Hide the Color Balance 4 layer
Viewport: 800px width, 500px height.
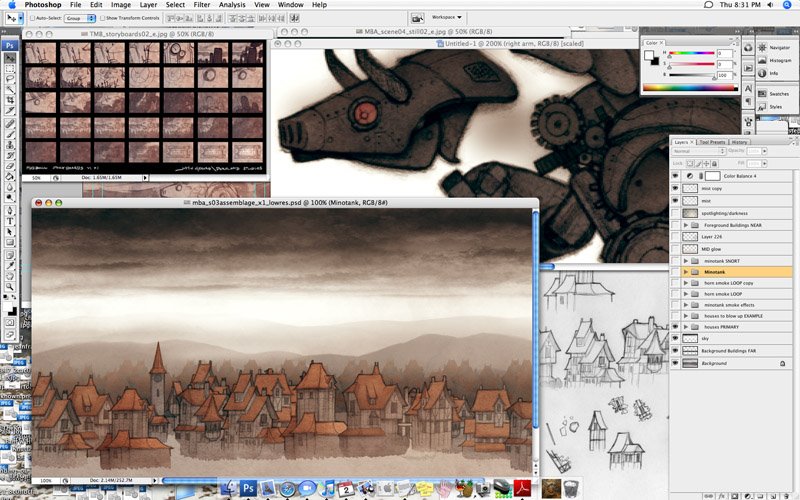[675, 176]
